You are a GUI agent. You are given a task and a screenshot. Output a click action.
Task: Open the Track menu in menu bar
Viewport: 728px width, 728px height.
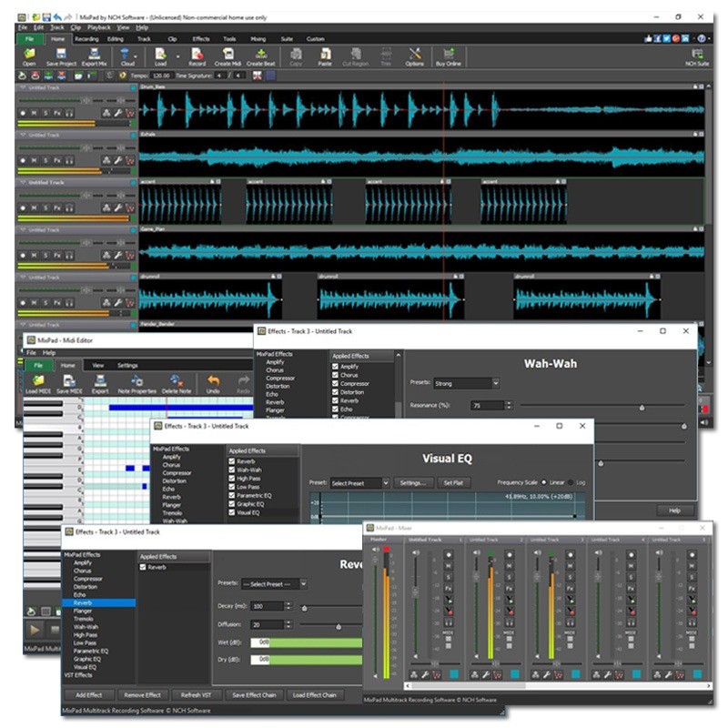pyautogui.click(x=57, y=27)
